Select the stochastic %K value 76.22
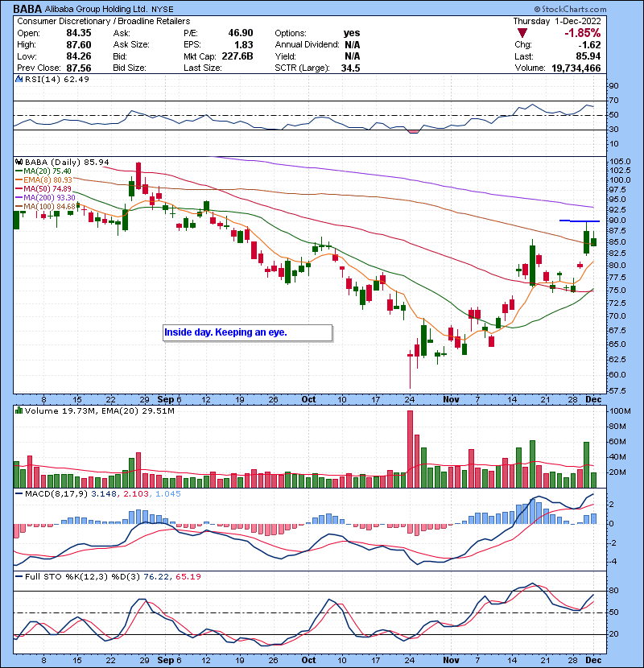Image resolution: width=644 pixels, height=668 pixels. click(x=156, y=577)
